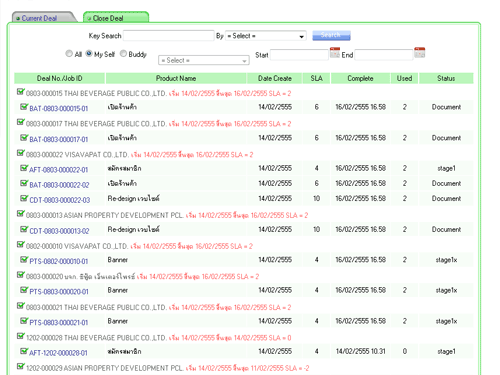
Task: Open job link CDT-0803-000022-03
Action: pos(60,200)
